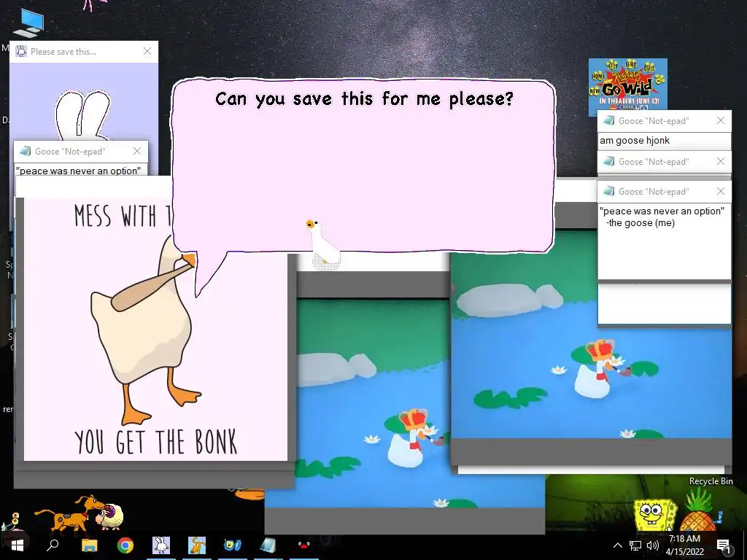The width and height of the screenshot is (747, 560).
Task: Switch to the blue '01' app on the taskbar
Action: 233,545
